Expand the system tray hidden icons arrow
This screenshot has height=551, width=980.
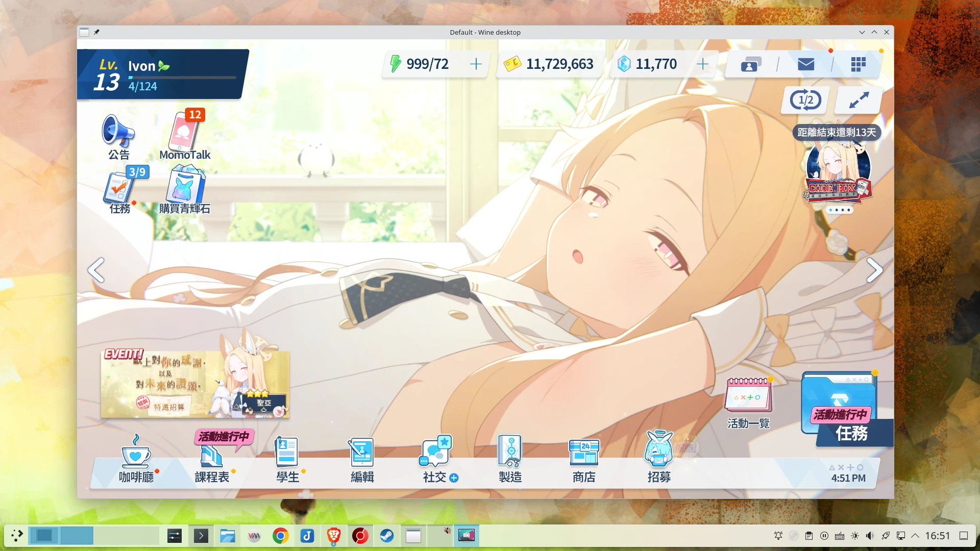(915, 536)
